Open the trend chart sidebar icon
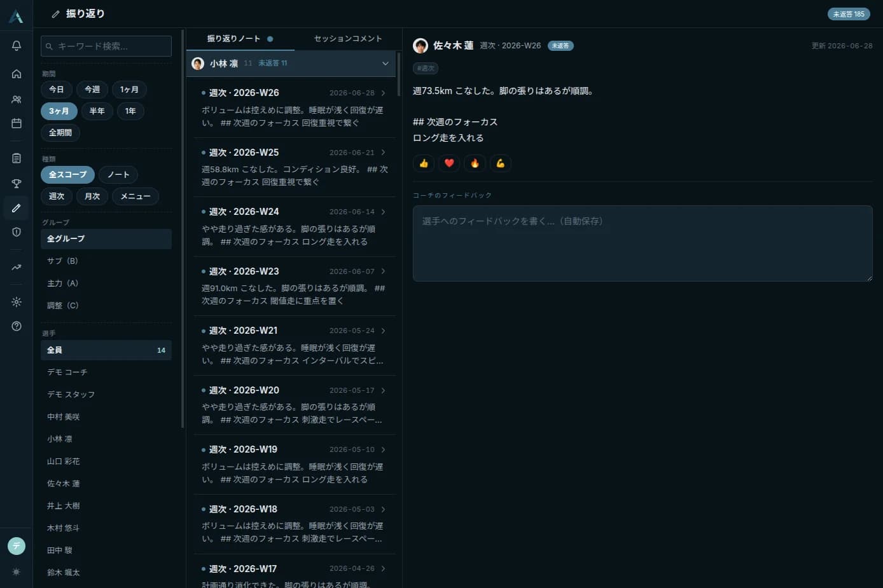The image size is (883, 588). pyautogui.click(x=17, y=268)
